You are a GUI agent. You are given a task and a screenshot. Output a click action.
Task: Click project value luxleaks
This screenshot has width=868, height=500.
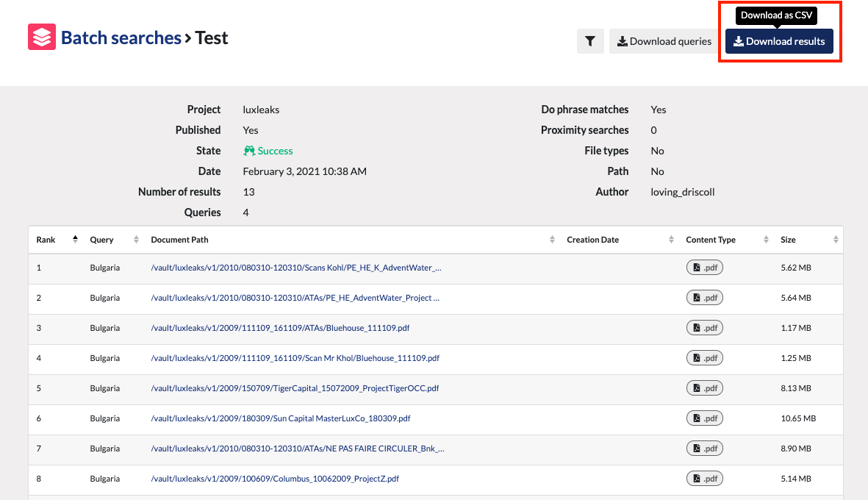tap(261, 110)
